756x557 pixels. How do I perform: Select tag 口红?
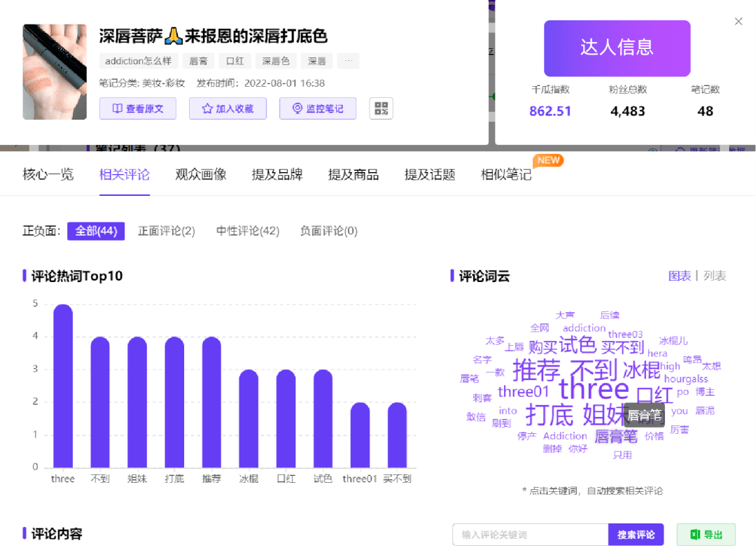[235, 61]
